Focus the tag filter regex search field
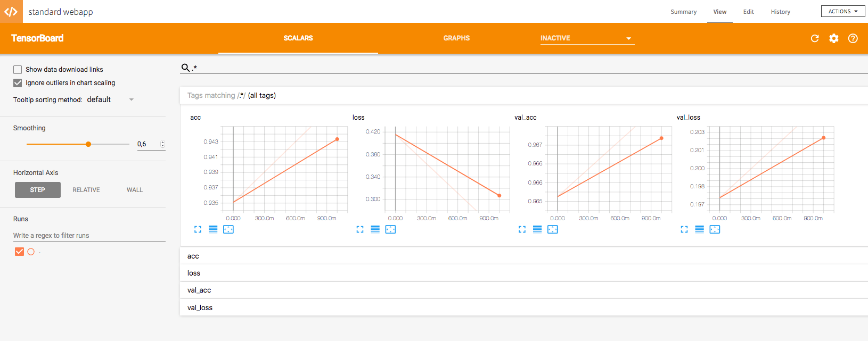 [x=529, y=68]
